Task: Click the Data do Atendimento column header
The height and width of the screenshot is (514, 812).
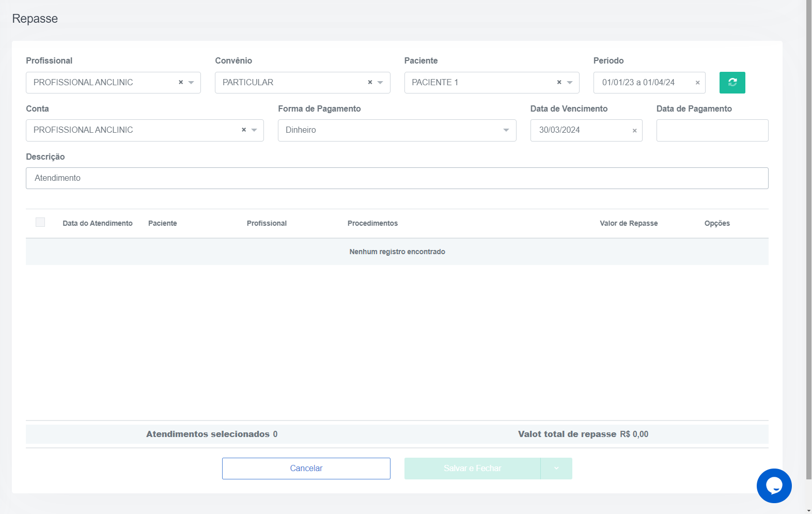Action: tap(98, 223)
